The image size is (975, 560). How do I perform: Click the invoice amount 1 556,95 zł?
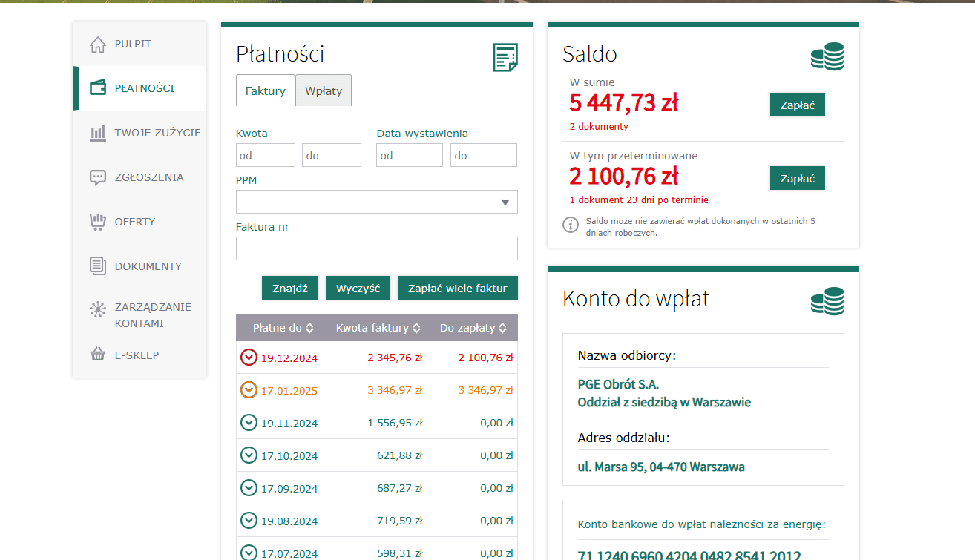tap(395, 423)
